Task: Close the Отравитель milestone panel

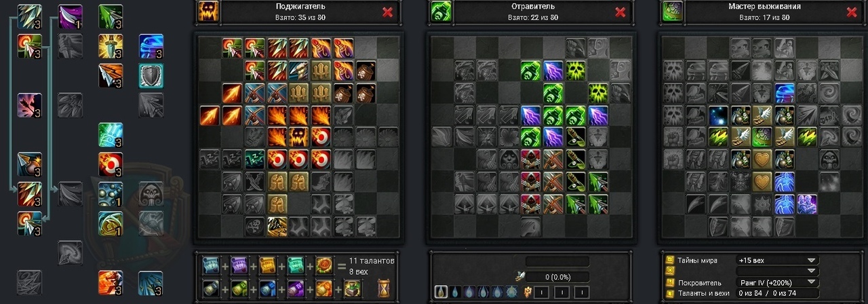Action: coord(620,12)
